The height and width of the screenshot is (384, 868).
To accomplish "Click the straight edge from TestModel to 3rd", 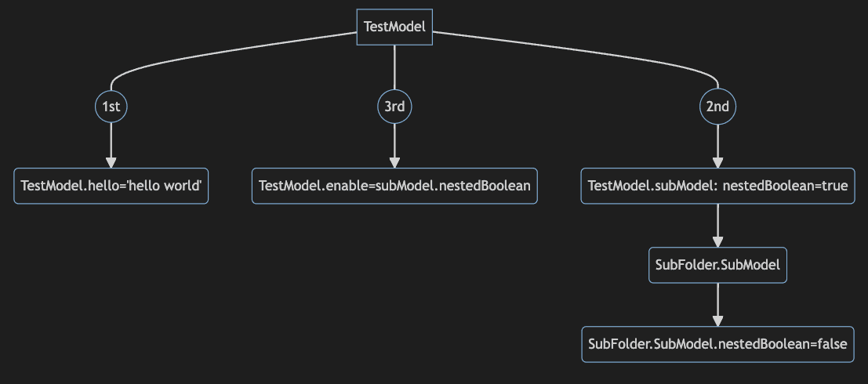I will 394,67.
